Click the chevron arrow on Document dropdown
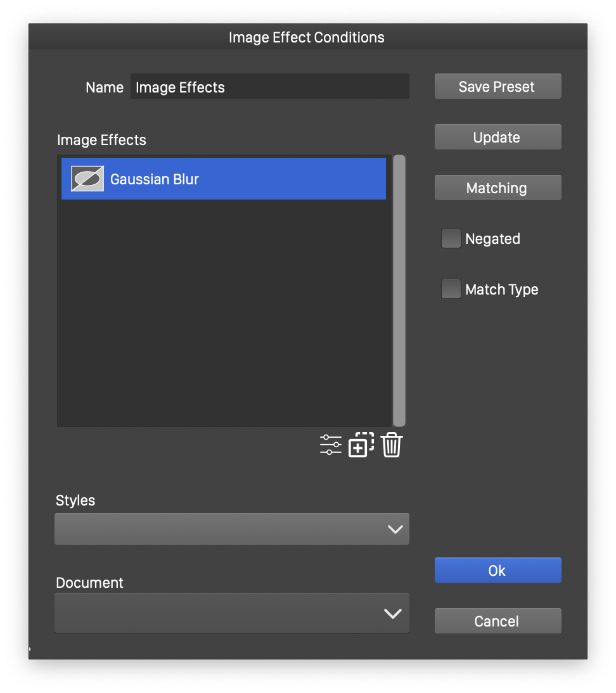Image resolution: width=616 pixels, height=693 pixels. click(393, 613)
